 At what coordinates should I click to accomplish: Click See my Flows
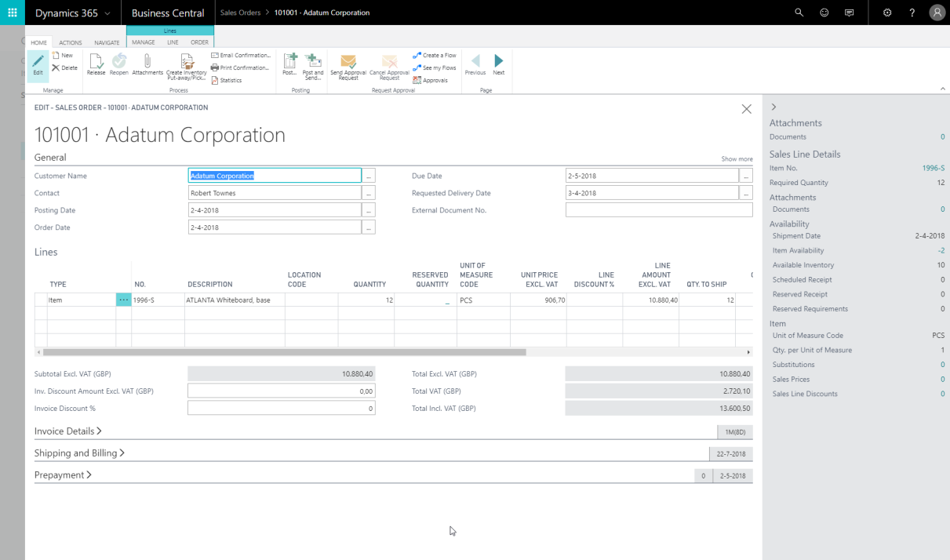[x=435, y=68]
